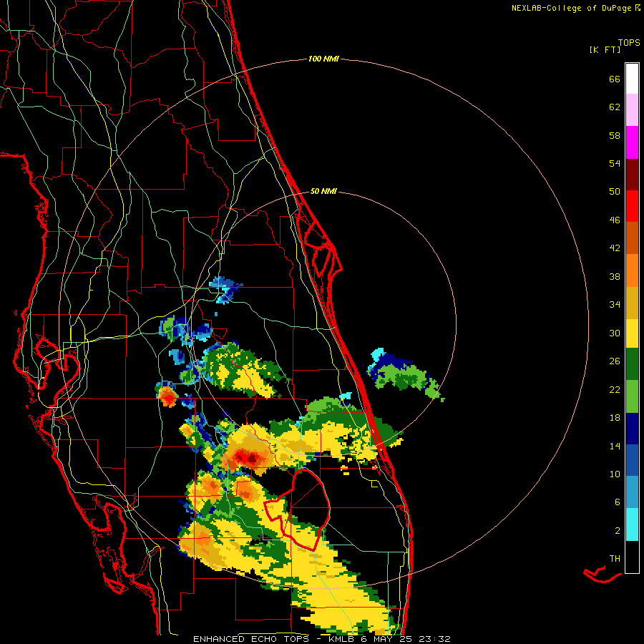Select the white 66 kft swatch
This screenshot has height=644, width=644.
click(632, 79)
